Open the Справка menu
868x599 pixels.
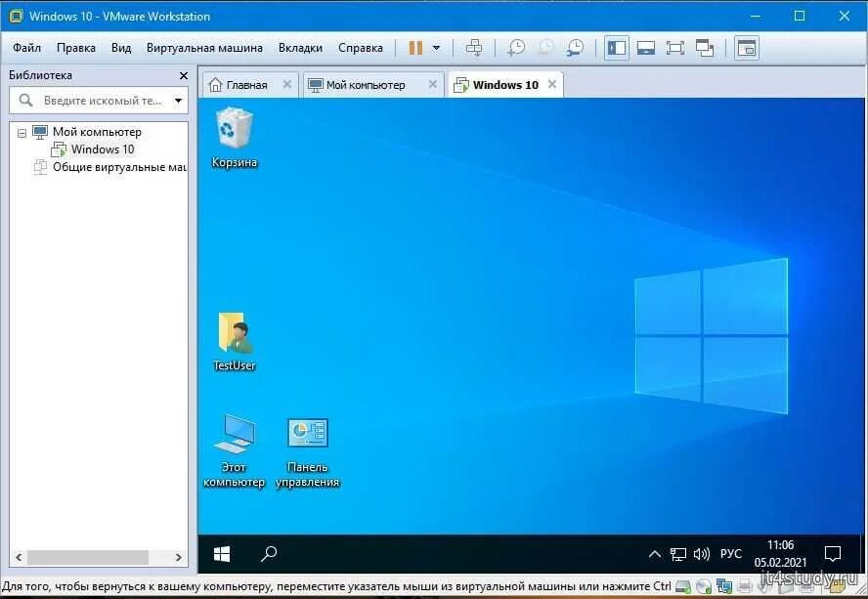click(361, 48)
